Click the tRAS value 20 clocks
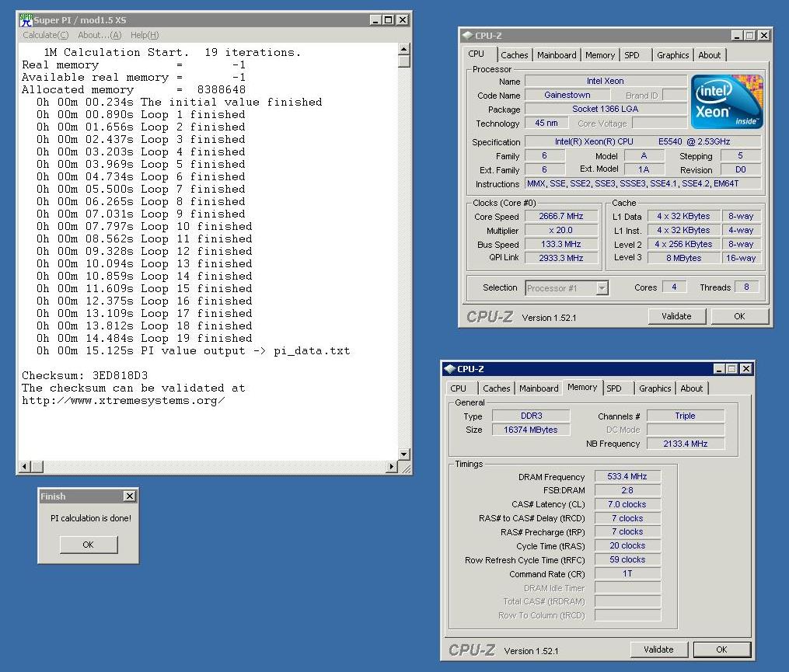The width and height of the screenshot is (789, 672). (x=627, y=545)
